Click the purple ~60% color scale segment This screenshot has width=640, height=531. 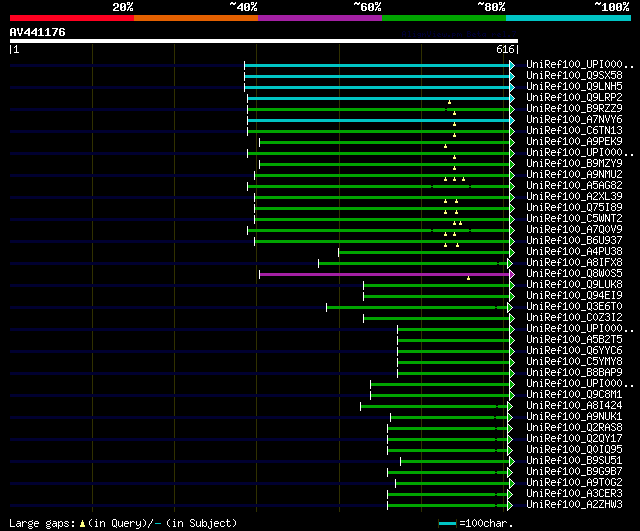coord(320,18)
